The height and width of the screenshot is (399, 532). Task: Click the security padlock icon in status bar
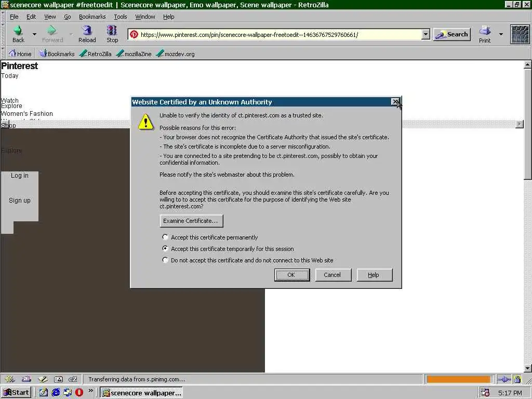[x=517, y=379]
